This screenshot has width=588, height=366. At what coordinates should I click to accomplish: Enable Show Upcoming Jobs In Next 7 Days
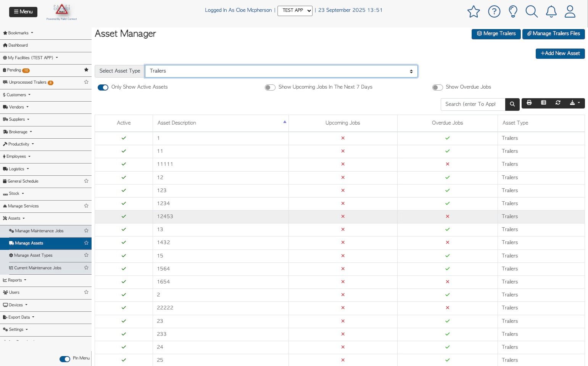(270, 87)
